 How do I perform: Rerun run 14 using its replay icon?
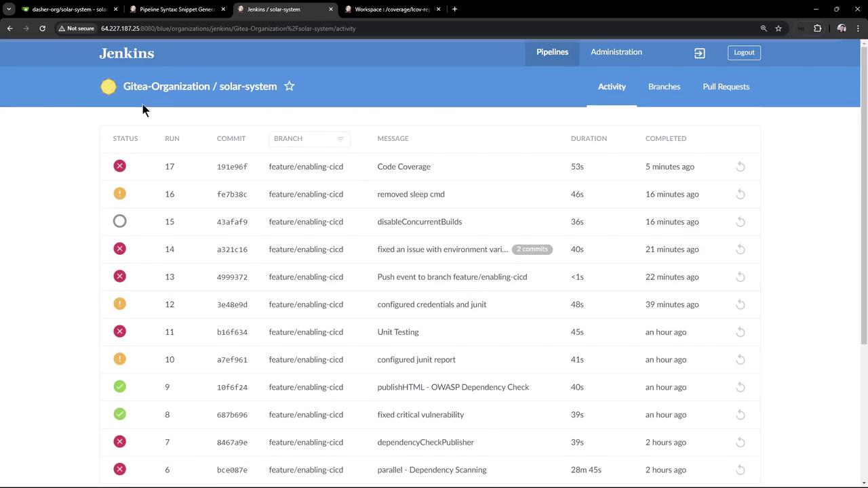pos(741,249)
